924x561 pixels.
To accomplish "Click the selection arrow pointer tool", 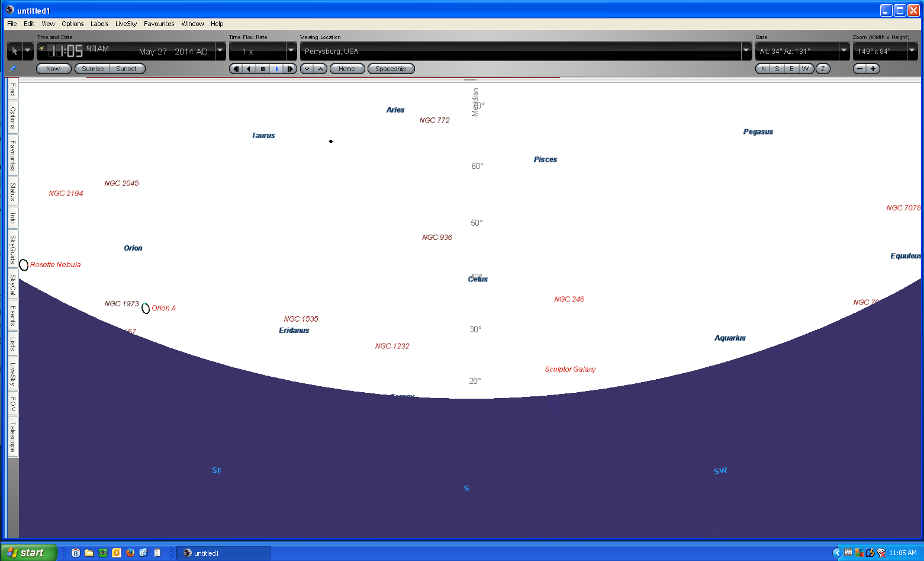I will click(15, 51).
